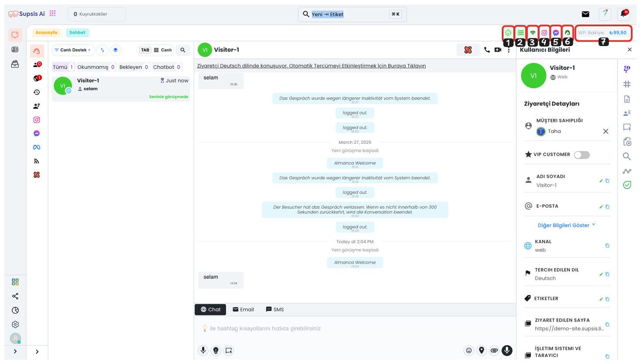Open the contacts card icon in left sidebar
Viewport: 641px width, 364px height.
pos(15,50)
